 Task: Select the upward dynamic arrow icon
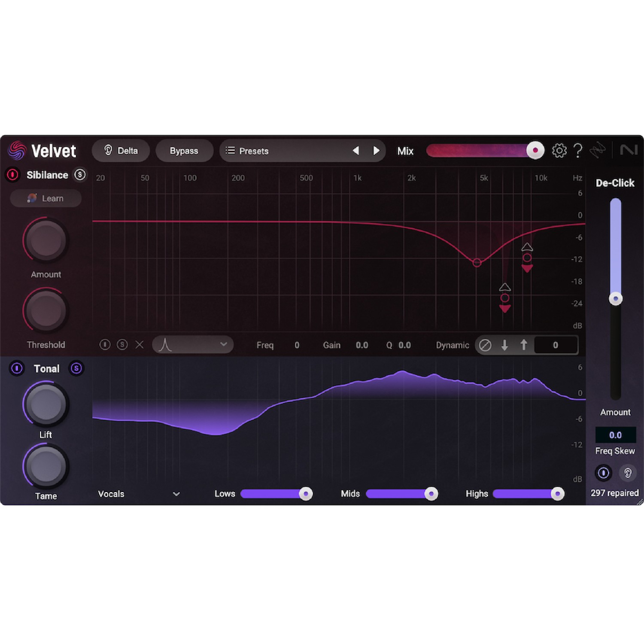[524, 345]
